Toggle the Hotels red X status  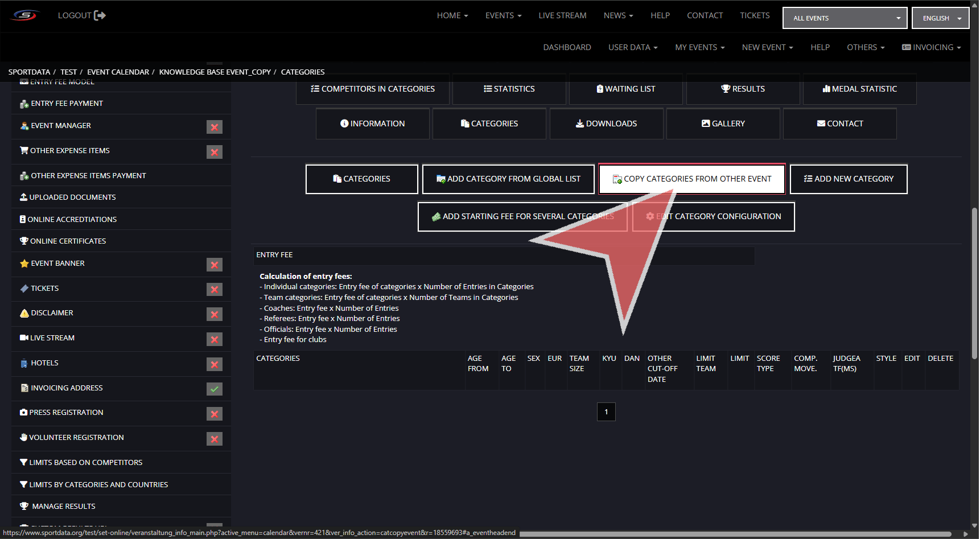coord(214,364)
